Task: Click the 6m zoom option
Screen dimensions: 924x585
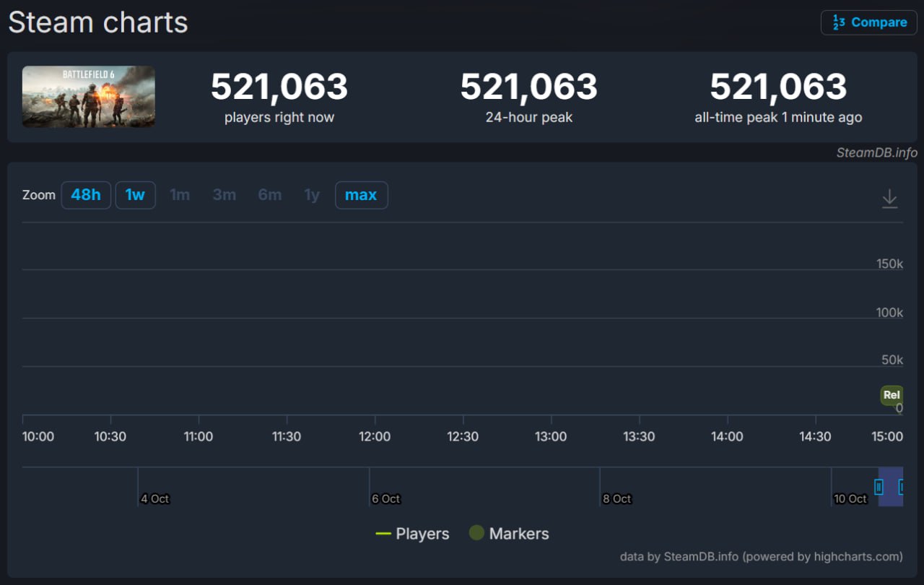Action: 269,195
